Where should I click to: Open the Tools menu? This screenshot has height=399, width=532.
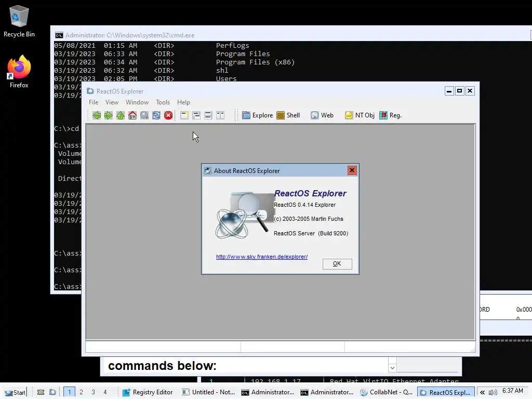[163, 102]
